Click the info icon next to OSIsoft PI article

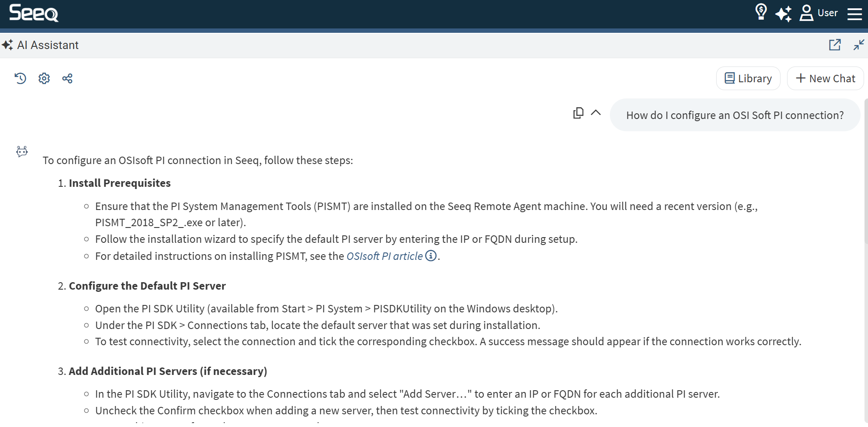[x=430, y=256]
